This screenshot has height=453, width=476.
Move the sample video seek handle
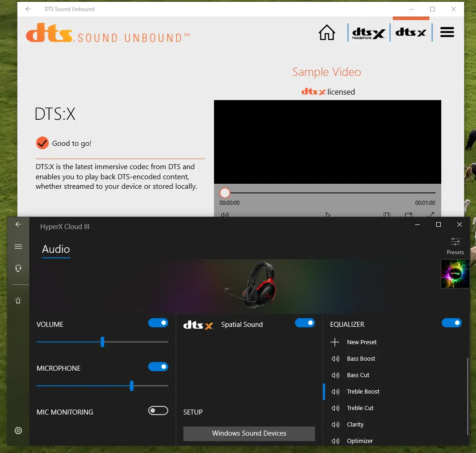tap(225, 192)
